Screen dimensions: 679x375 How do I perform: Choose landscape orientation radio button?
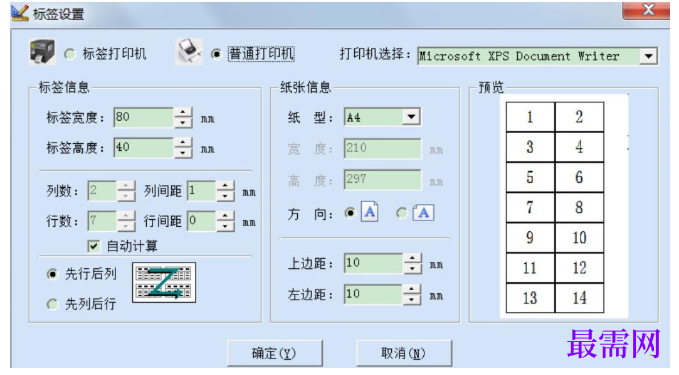(x=402, y=213)
